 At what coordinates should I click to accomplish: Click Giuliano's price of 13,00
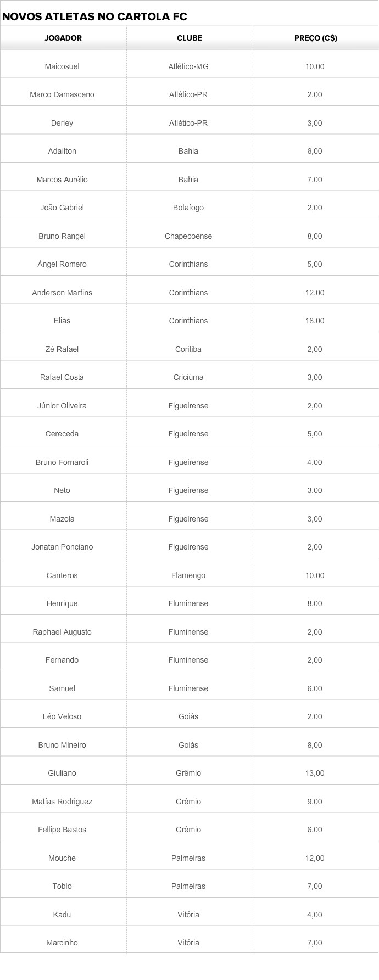tap(315, 773)
